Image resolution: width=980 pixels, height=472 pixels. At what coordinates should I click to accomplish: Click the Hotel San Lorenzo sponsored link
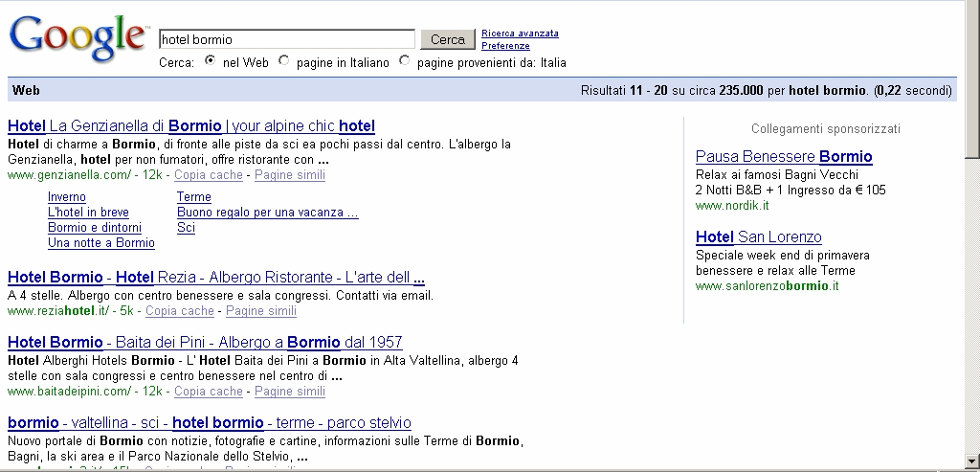click(x=758, y=237)
